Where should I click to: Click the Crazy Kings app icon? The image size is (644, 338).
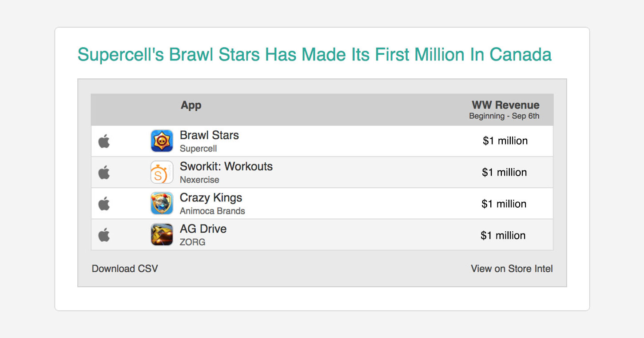tap(162, 203)
